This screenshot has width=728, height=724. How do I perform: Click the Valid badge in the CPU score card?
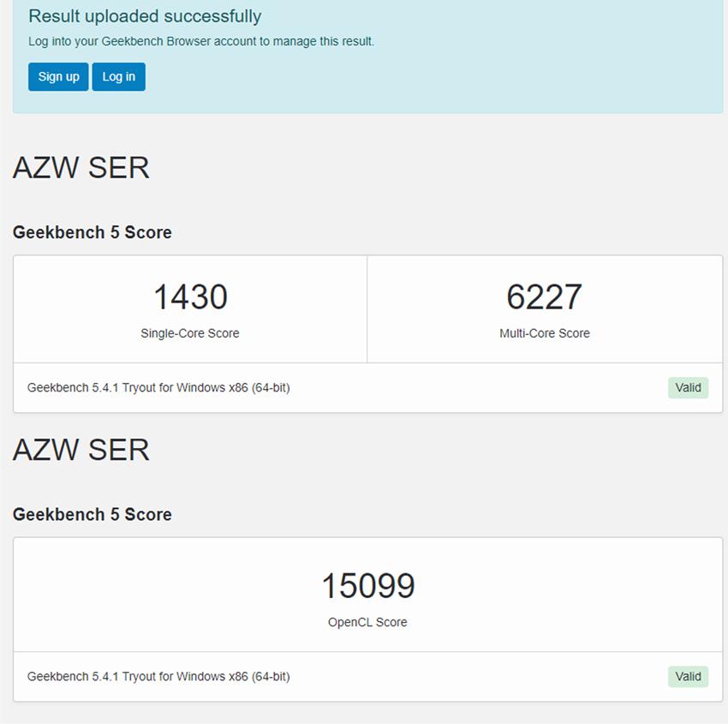pyautogui.click(x=688, y=387)
